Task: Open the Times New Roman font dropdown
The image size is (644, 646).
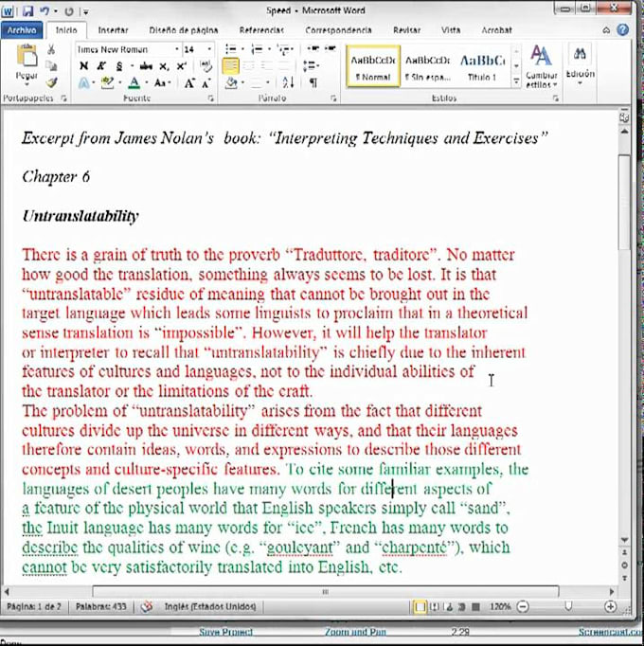Action: [177, 49]
